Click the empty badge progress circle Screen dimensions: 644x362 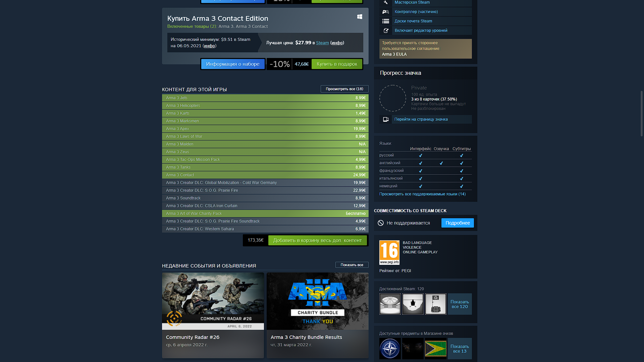click(393, 98)
